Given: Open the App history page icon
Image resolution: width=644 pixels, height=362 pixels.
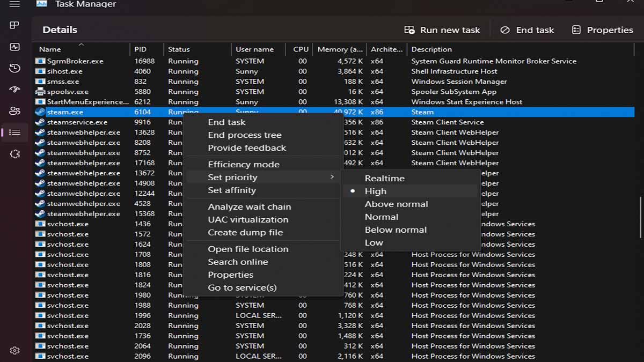Looking at the screenshot, I should 14,69.
